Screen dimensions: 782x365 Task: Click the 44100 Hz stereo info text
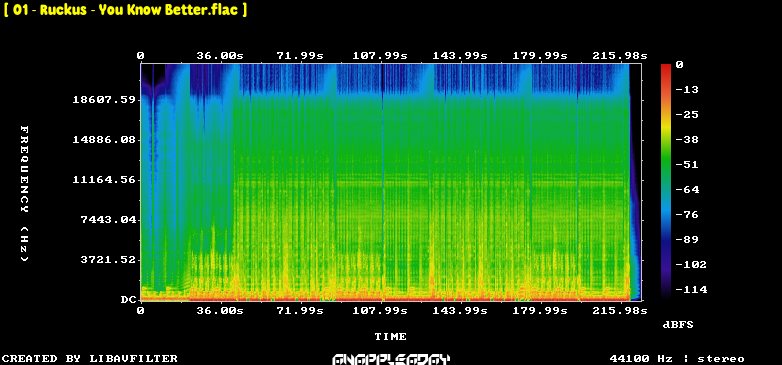click(677, 359)
